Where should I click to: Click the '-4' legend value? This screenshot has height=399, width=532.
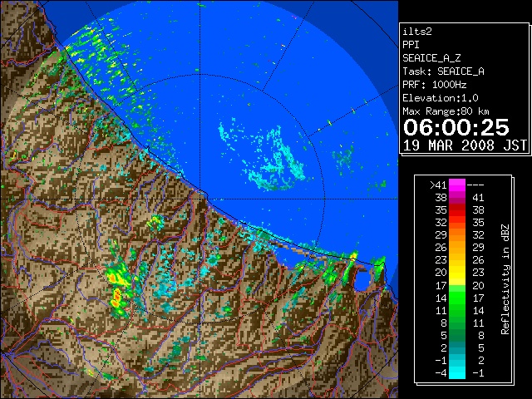[x=441, y=372]
